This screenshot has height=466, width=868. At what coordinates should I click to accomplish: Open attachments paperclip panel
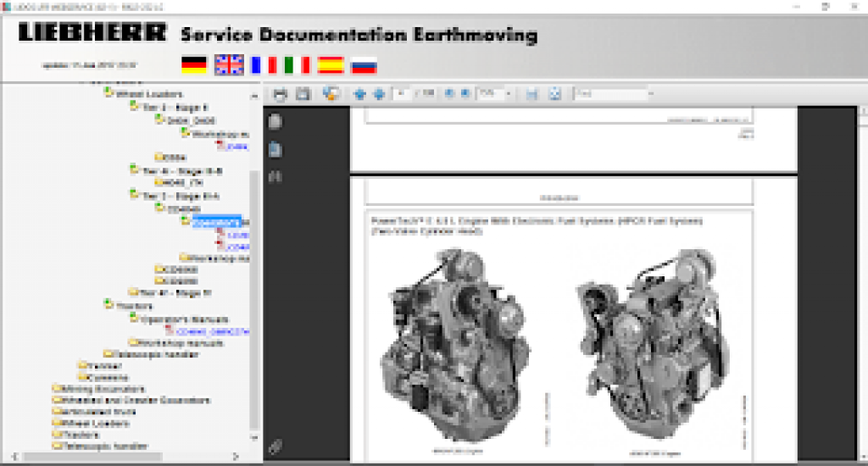tap(275, 446)
